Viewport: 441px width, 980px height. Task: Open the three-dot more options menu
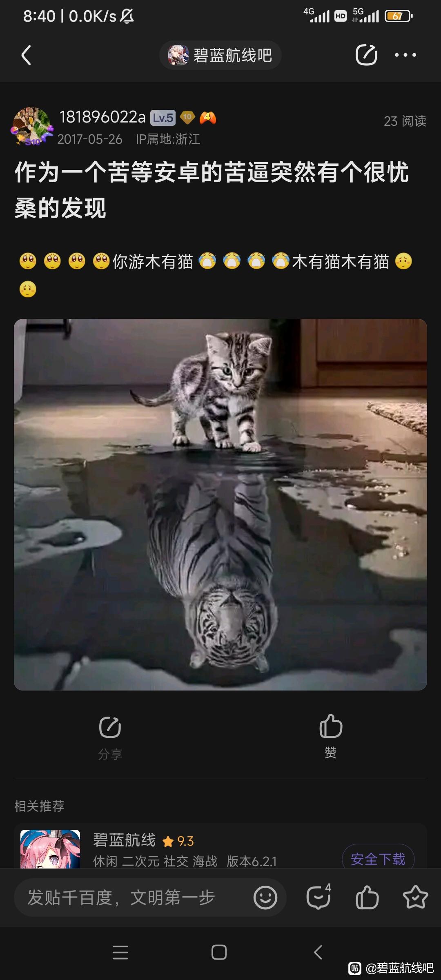pos(405,55)
